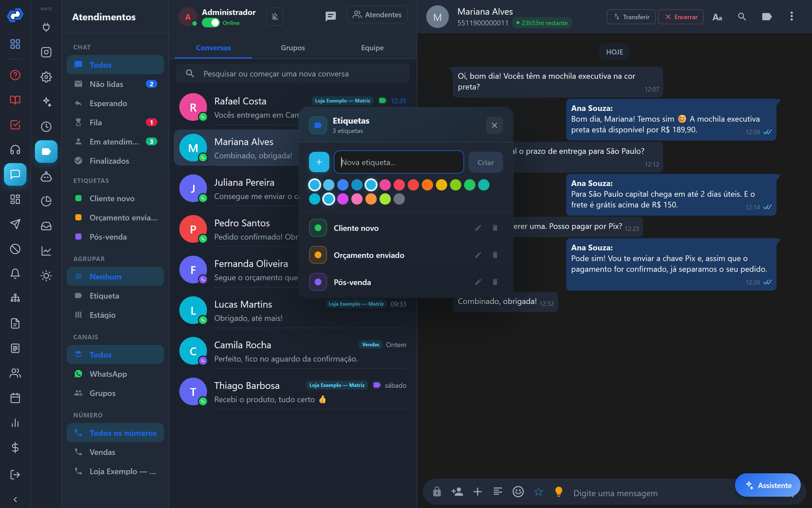Pick the gray color swatch
The height and width of the screenshot is (508, 812).
tap(399, 199)
